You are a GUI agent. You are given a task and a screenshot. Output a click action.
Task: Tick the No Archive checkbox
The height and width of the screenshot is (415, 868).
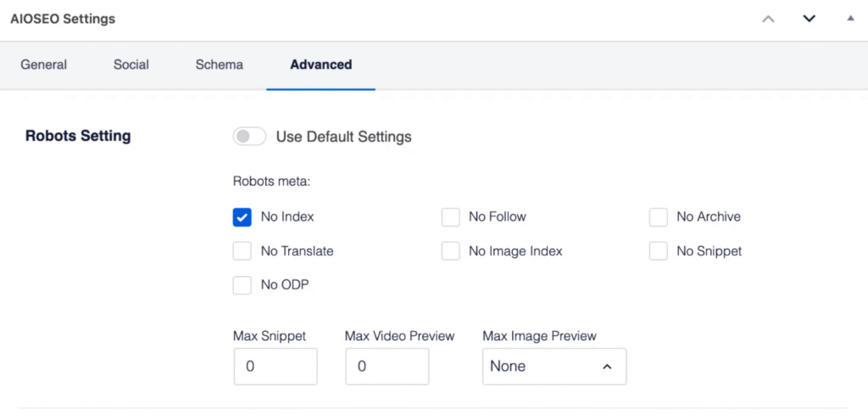pos(659,217)
